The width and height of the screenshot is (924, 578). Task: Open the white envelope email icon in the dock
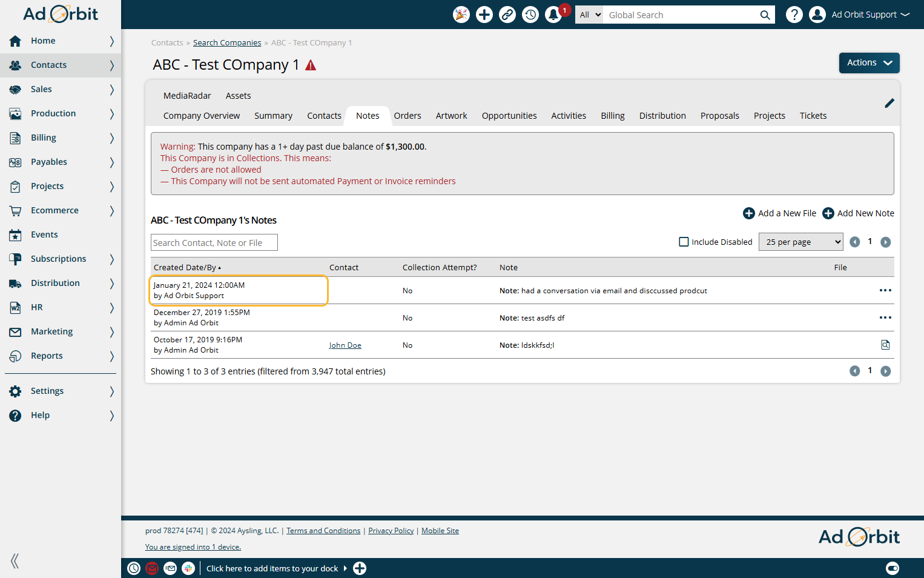[x=170, y=568]
